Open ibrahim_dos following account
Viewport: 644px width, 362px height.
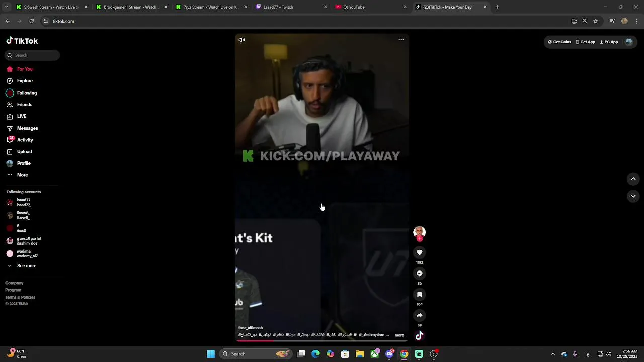pyautogui.click(x=24, y=241)
